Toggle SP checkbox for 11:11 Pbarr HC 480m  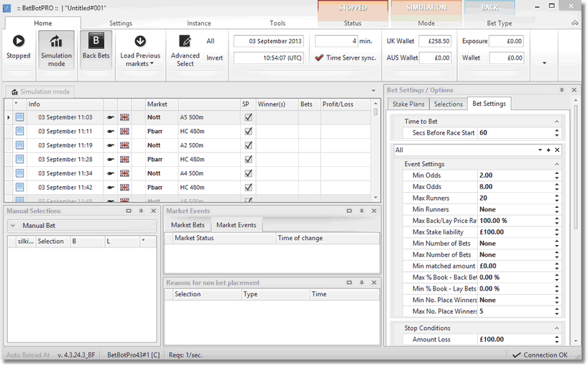(x=248, y=131)
